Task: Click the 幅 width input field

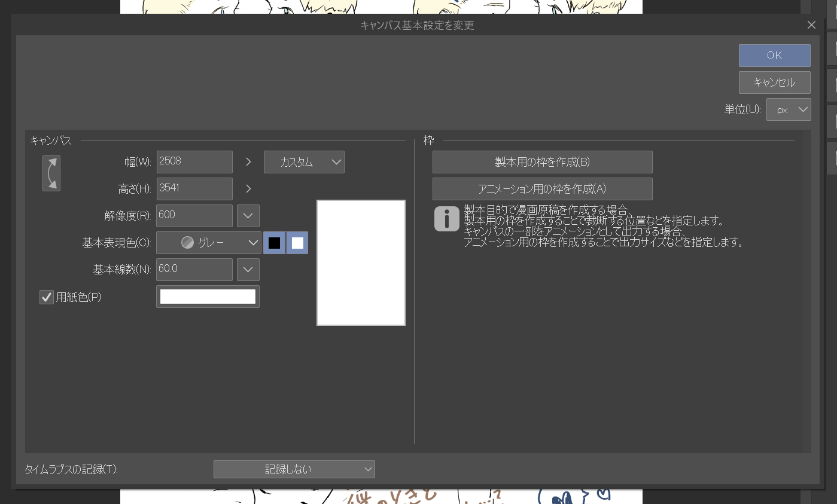Action: click(194, 162)
